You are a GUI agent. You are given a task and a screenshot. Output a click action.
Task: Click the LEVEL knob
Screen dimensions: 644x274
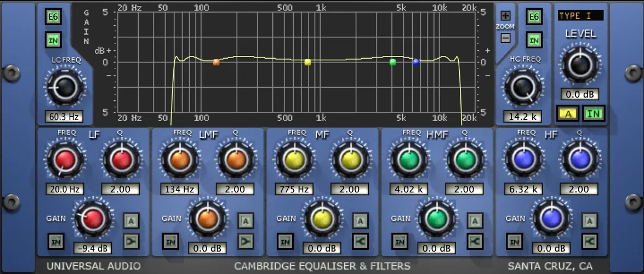580,65
